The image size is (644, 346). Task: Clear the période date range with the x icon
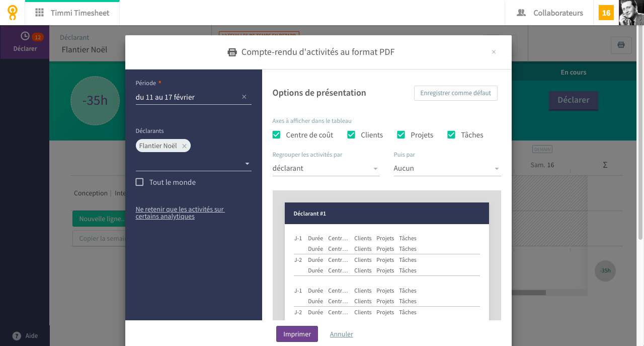click(244, 97)
